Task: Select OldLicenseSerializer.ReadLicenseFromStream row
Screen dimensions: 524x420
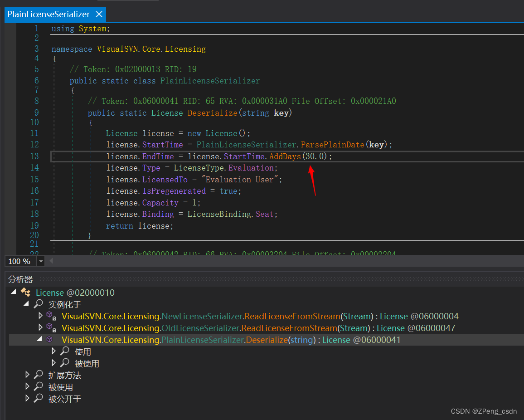Action: pyautogui.click(x=258, y=328)
